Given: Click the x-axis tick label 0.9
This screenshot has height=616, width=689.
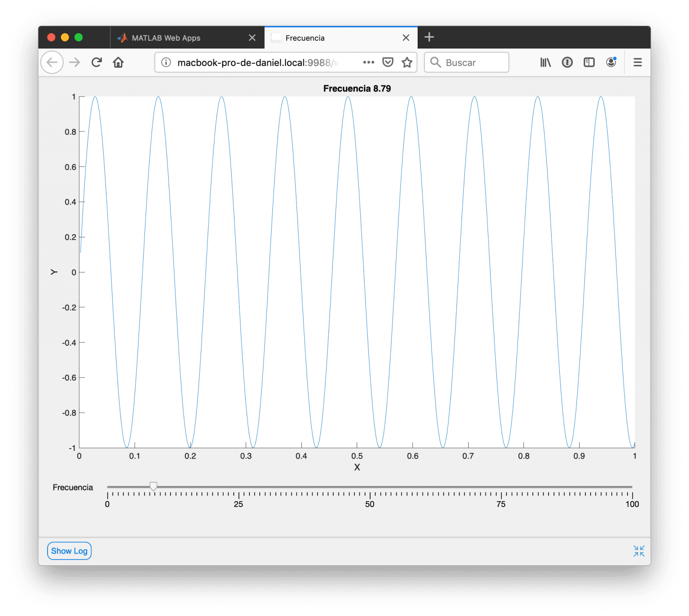Looking at the screenshot, I should point(579,456).
